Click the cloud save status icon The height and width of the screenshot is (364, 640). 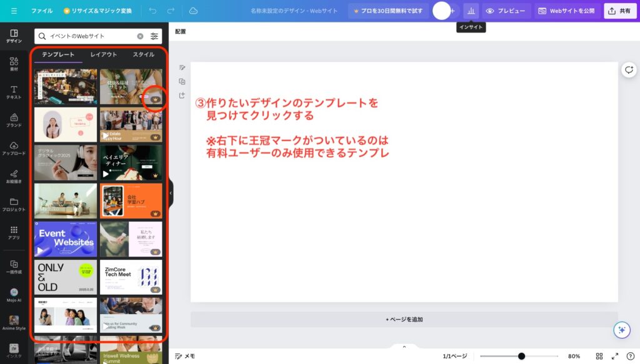coord(194,11)
